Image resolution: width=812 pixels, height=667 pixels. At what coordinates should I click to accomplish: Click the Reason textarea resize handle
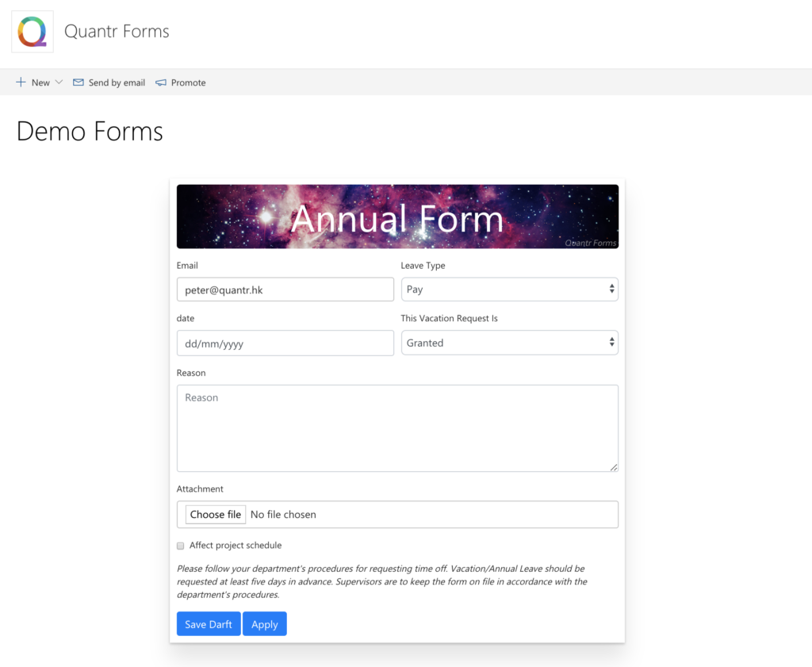[614, 467]
